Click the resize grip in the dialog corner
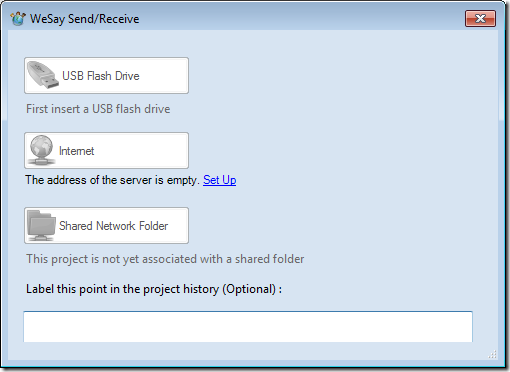This screenshot has width=510, height=372. (492, 354)
